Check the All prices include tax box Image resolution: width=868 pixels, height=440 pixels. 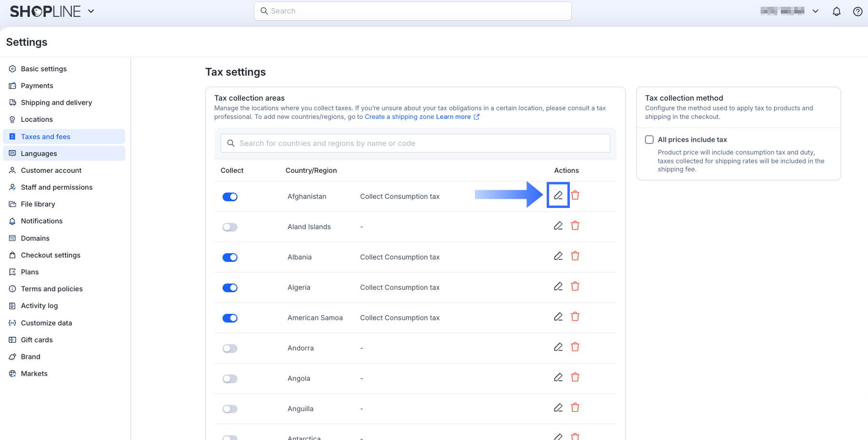click(649, 140)
